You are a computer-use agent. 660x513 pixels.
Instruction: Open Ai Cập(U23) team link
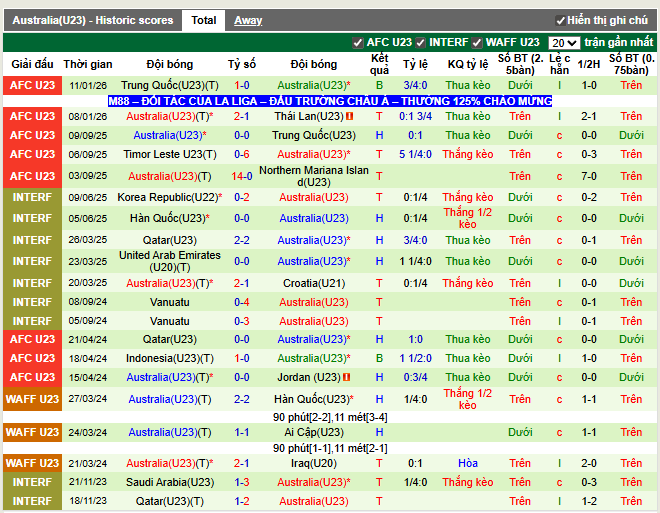[x=314, y=432]
